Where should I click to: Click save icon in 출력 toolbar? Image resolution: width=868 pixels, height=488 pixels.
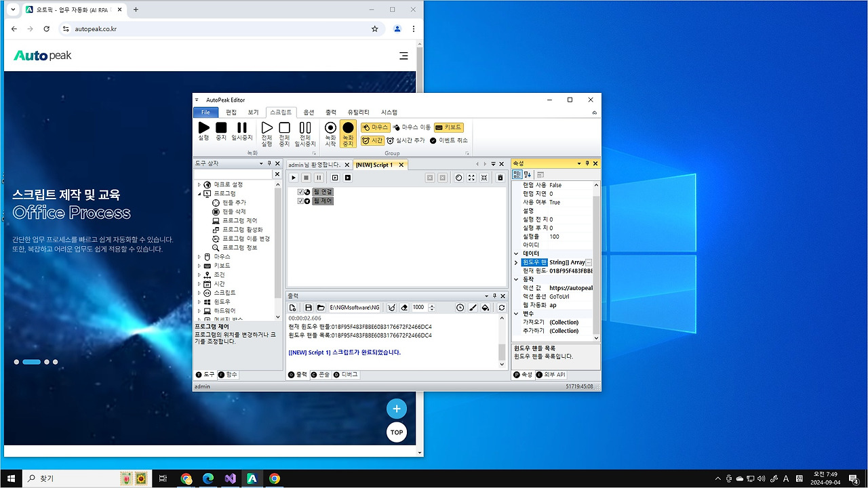309,308
